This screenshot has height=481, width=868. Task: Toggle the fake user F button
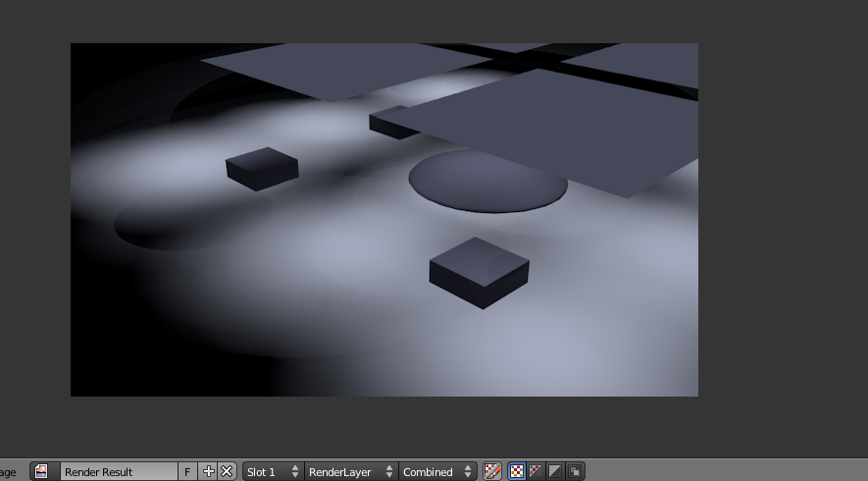pos(187,471)
